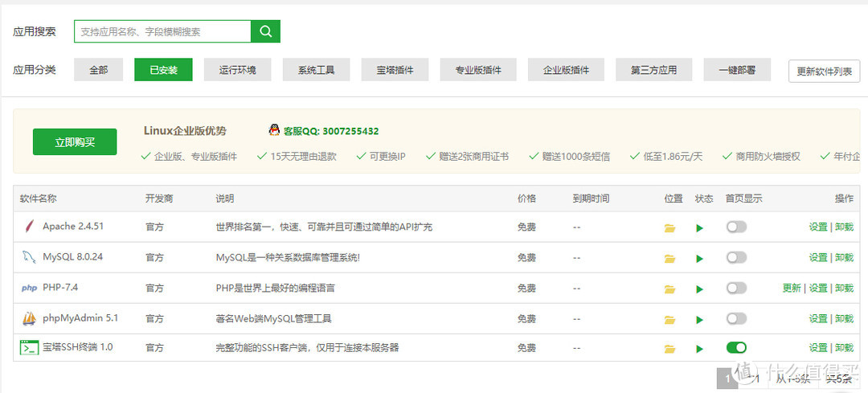Select the 宝塔插件 category tab
The image size is (868, 393).
(x=395, y=70)
